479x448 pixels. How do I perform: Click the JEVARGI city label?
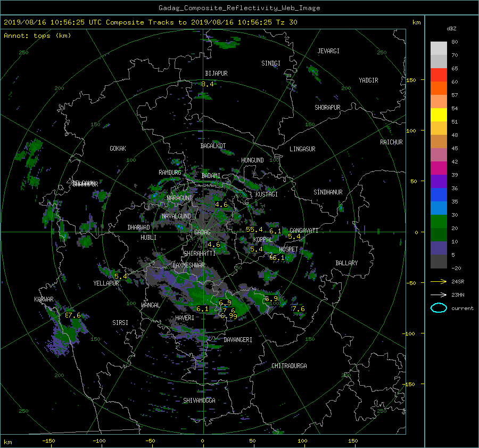click(x=328, y=51)
